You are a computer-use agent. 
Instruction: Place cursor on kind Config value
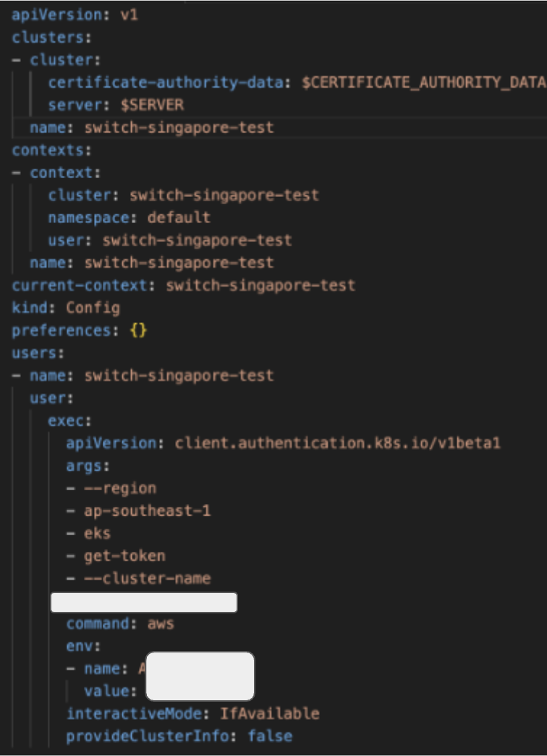(x=93, y=308)
